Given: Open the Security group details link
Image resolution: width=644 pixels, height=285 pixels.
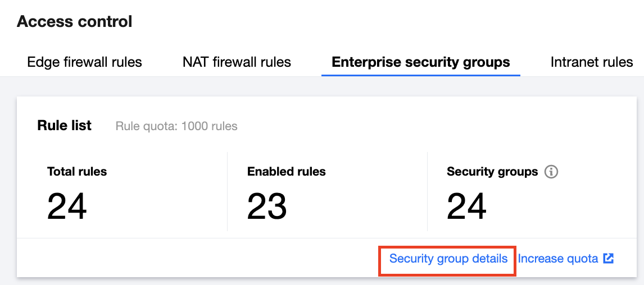Looking at the screenshot, I should click(448, 259).
